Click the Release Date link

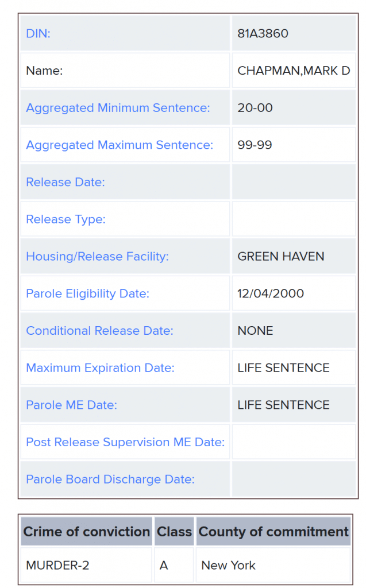(x=66, y=183)
